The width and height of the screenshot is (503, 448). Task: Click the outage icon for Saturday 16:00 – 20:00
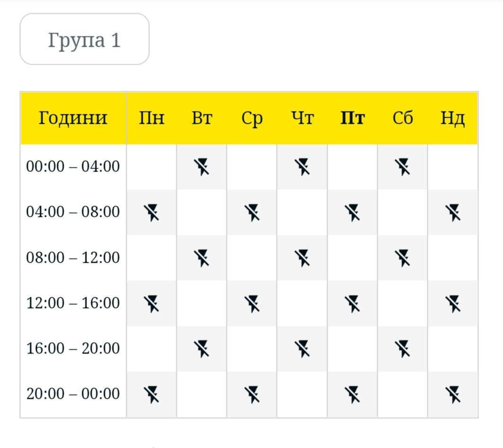pos(402,349)
